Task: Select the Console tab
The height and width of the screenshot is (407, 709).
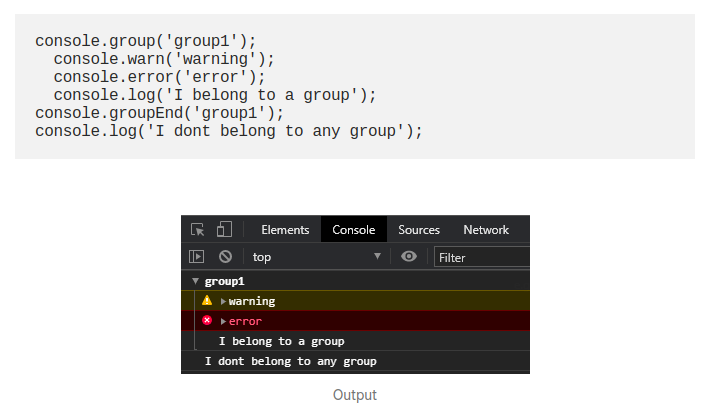Action: click(x=354, y=230)
